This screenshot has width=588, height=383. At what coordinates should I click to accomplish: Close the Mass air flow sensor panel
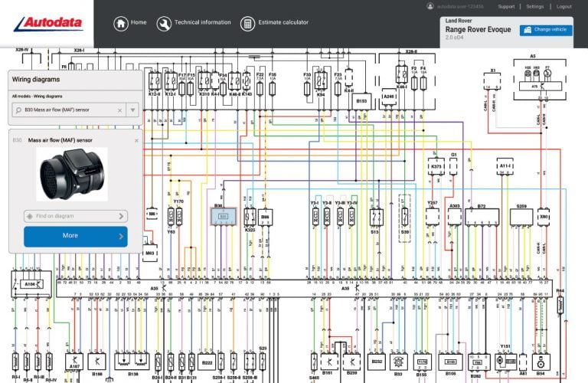tap(137, 140)
